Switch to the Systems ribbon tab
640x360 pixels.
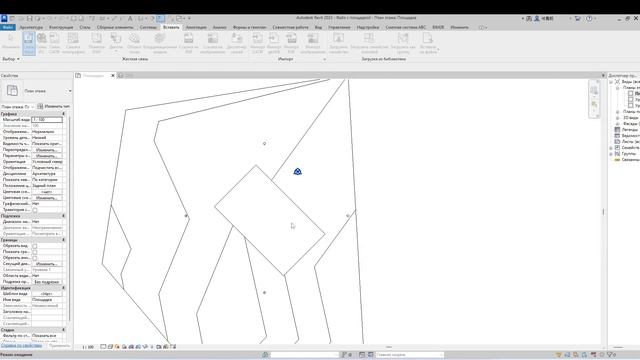(x=148, y=27)
